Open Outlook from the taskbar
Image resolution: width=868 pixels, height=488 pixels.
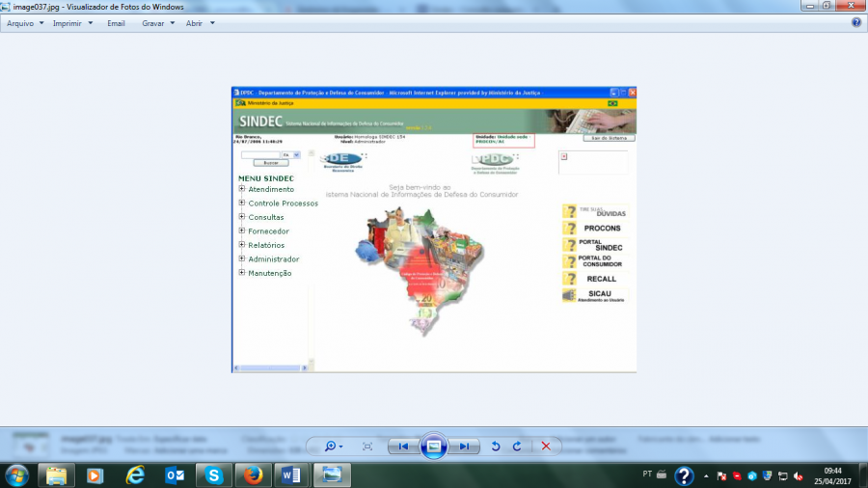[175, 475]
